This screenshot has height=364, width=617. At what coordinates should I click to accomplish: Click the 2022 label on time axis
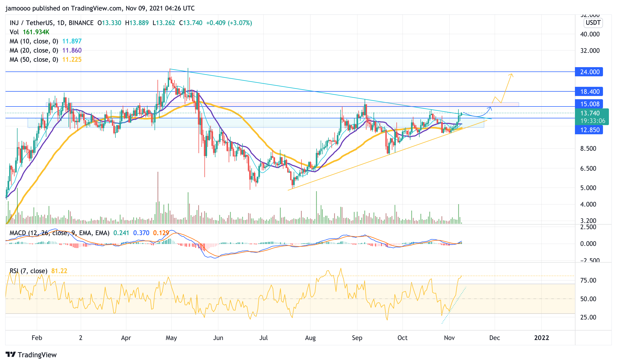click(542, 338)
